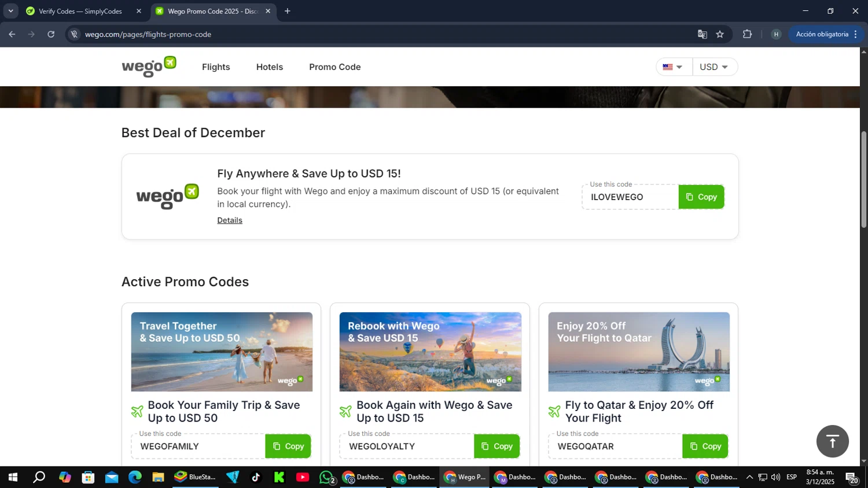Image resolution: width=868 pixels, height=488 pixels.
Task: Click the translate page icon
Action: pyautogui.click(x=703, y=34)
